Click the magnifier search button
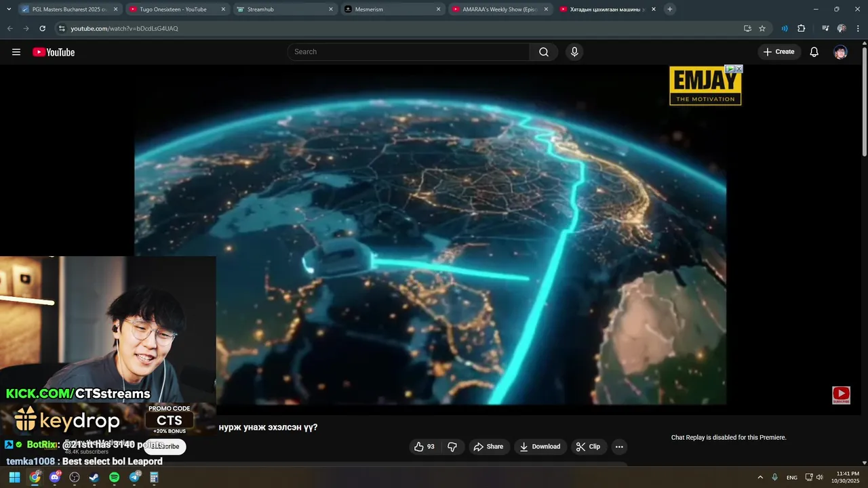Image resolution: width=868 pixels, height=488 pixels. 544,52
